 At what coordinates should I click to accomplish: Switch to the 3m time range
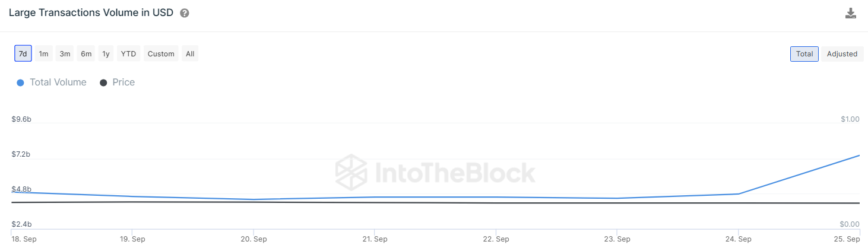[x=65, y=53]
